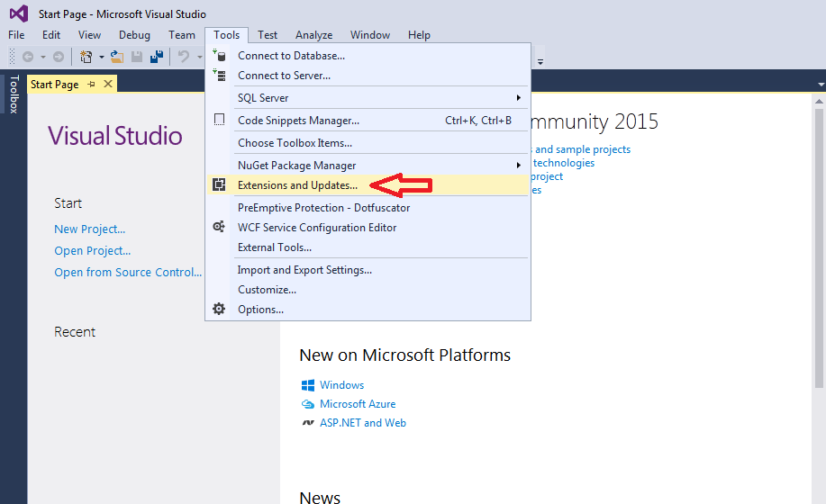Screen dimensions: 826x504
Task: Select Choose Toolbox Items entry
Action: (368, 142)
